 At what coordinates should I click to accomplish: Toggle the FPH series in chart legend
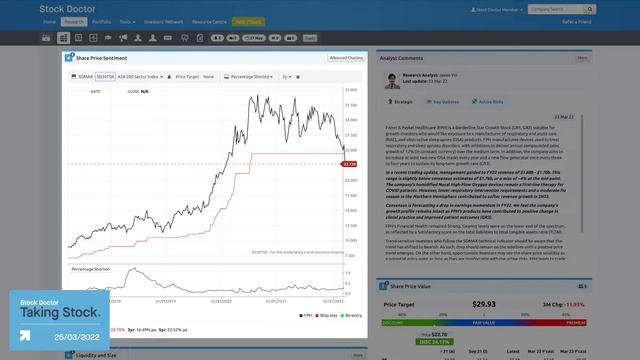coord(306,316)
